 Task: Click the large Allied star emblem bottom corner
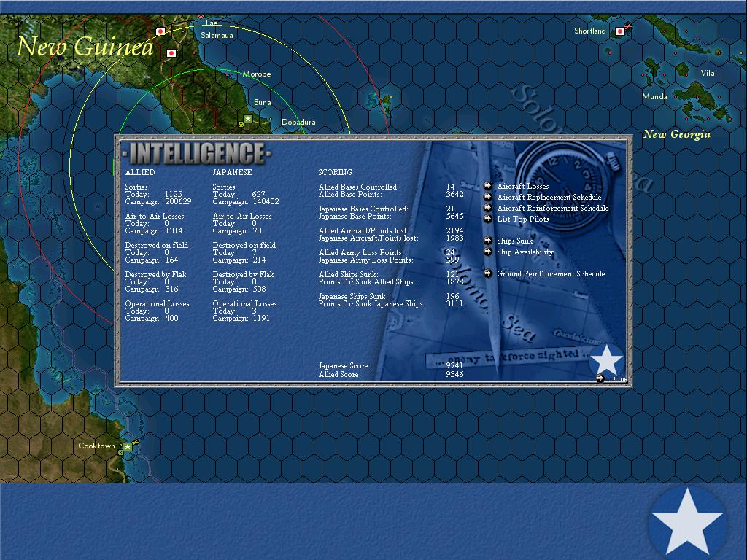[x=687, y=523]
